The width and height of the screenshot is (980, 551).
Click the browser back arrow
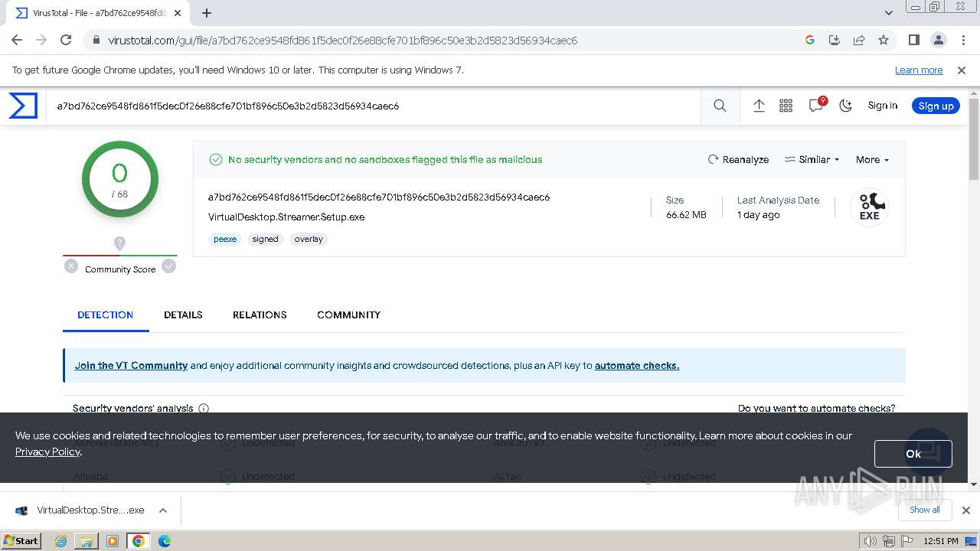tap(17, 40)
